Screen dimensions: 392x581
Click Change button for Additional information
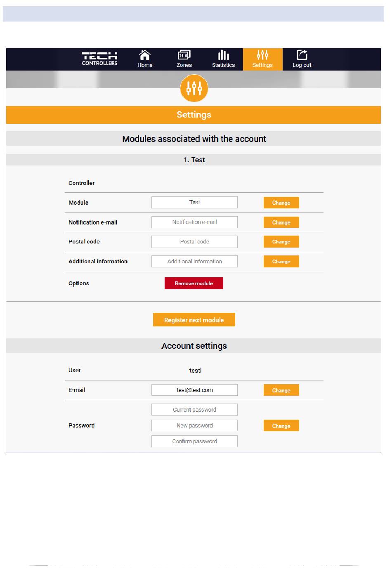pos(281,262)
